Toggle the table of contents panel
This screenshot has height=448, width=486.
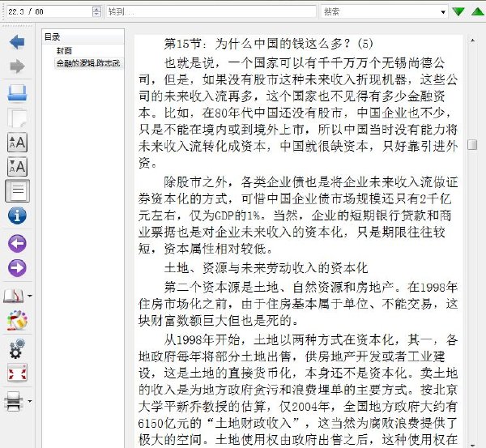point(17,190)
